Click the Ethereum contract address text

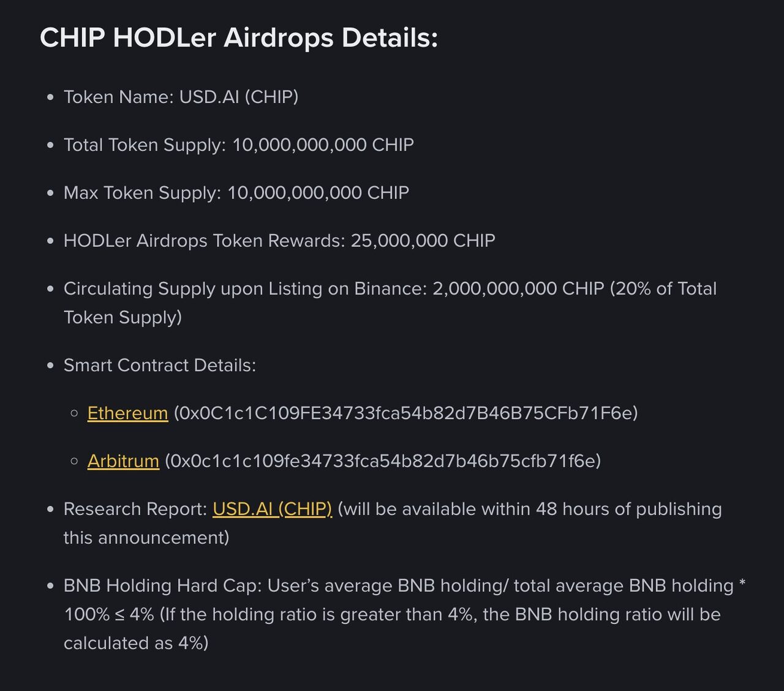(x=405, y=413)
